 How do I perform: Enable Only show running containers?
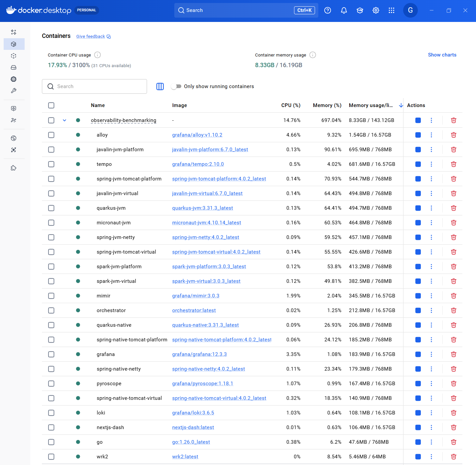click(176, 86)
